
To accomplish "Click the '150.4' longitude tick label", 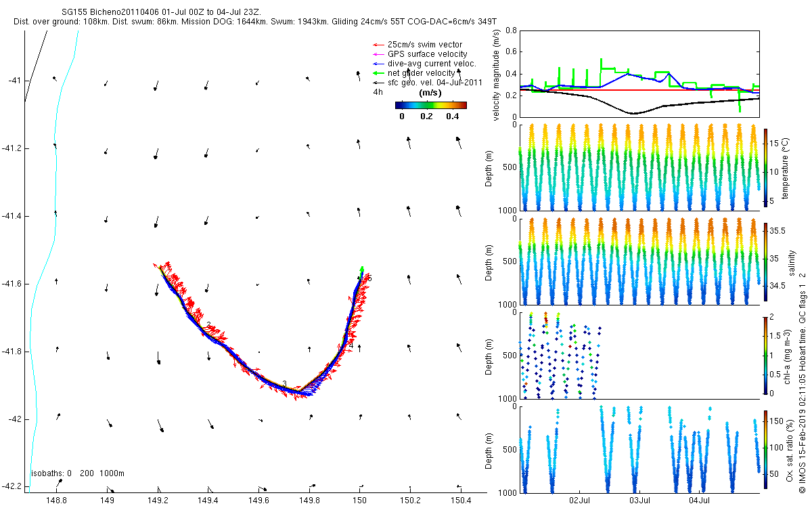I will [461, 500].
